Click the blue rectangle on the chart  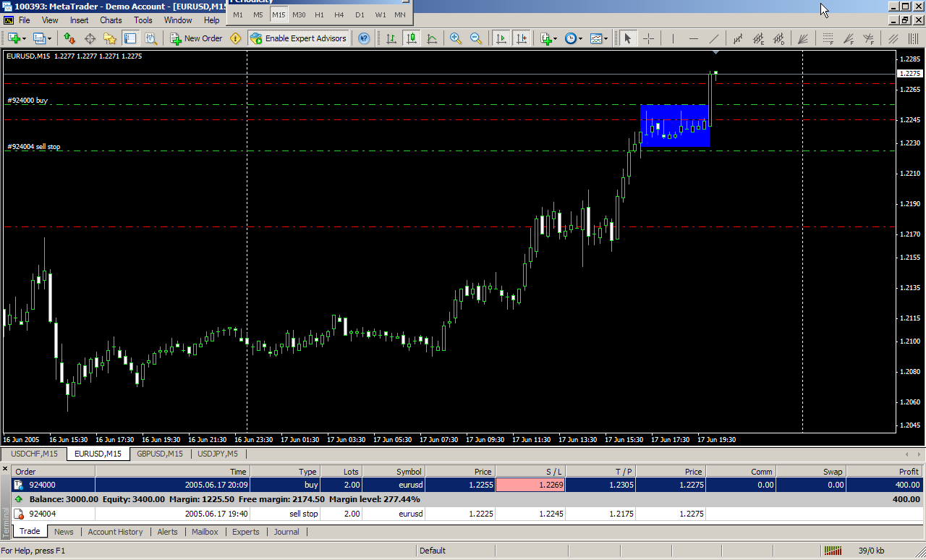click(x=674, y=126)
